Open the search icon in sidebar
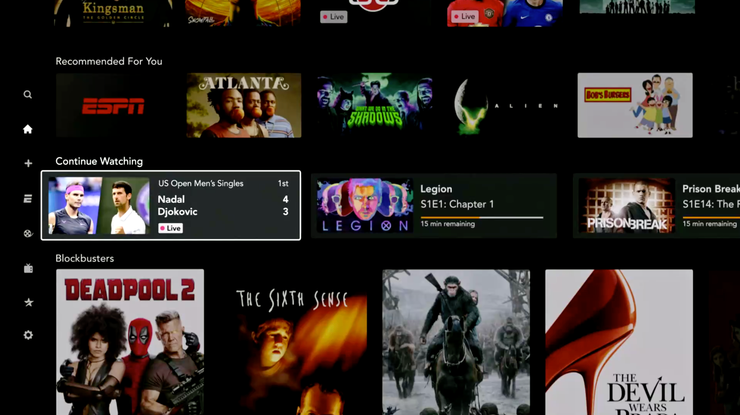This screenshot has width=740, height=415. click(28, 95)
